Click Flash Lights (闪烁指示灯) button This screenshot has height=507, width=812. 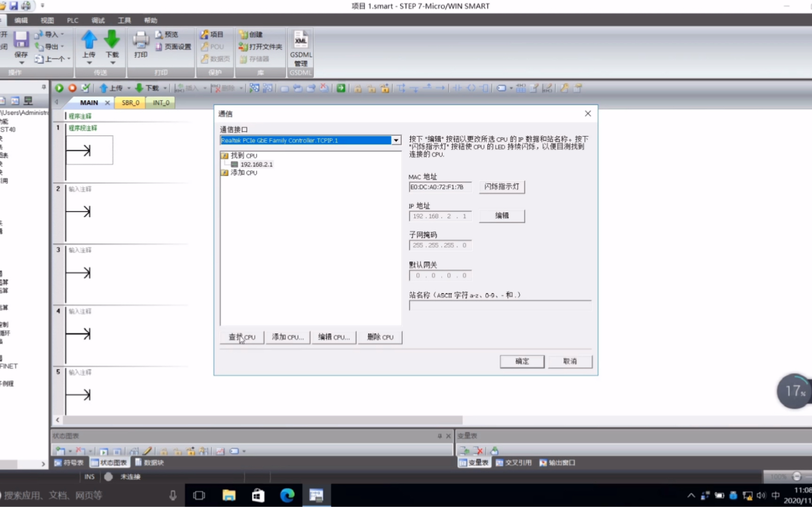tap(502, 186)
